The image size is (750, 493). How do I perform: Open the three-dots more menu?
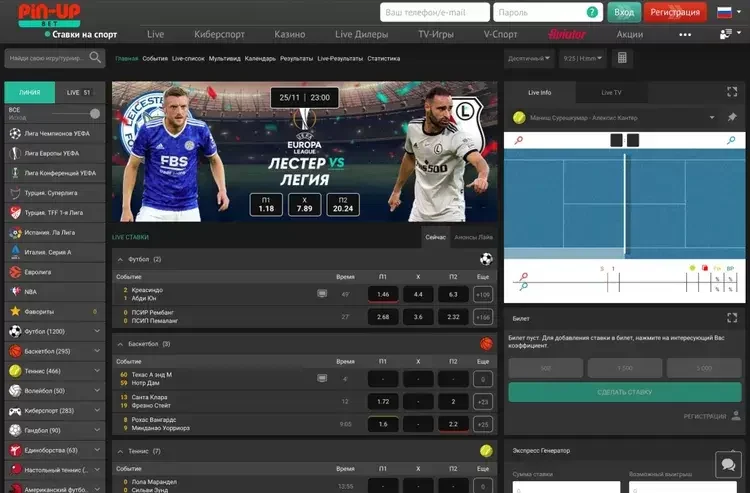click(685, 34)
